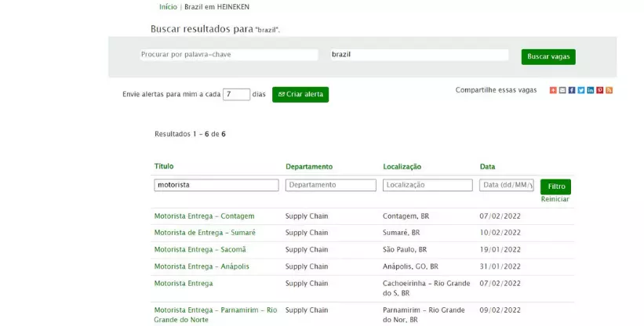
Task: Share jobs via the red plus icon
Action: pyautogui.click(x=553, y=90)
